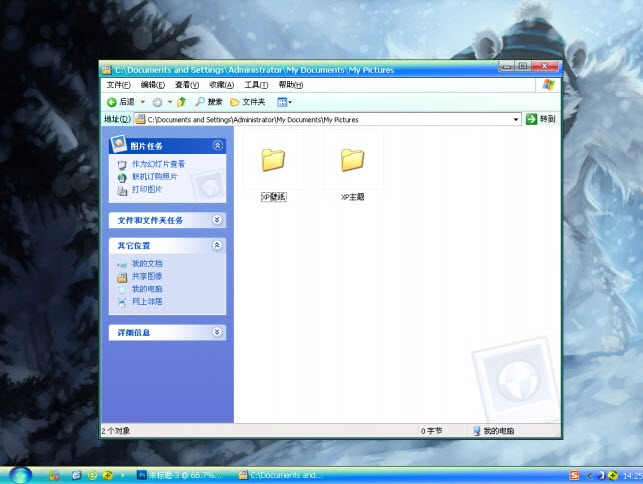Click My Computer icon in the status bar

tap(477, 431)
